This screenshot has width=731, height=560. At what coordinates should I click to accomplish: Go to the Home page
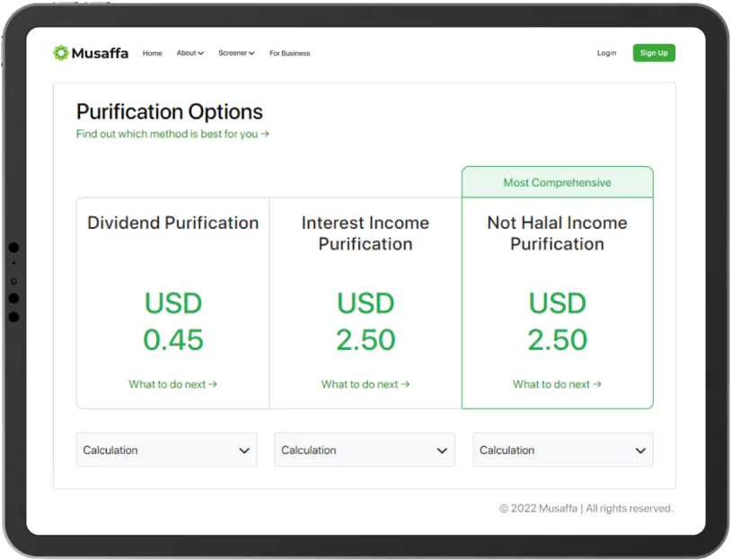point(153,53)
